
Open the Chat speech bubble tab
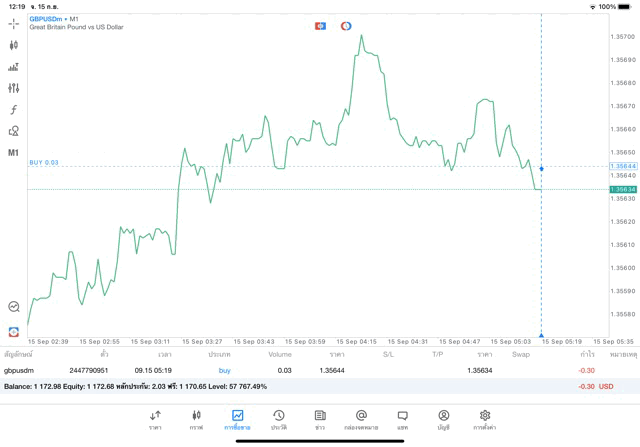402,419
